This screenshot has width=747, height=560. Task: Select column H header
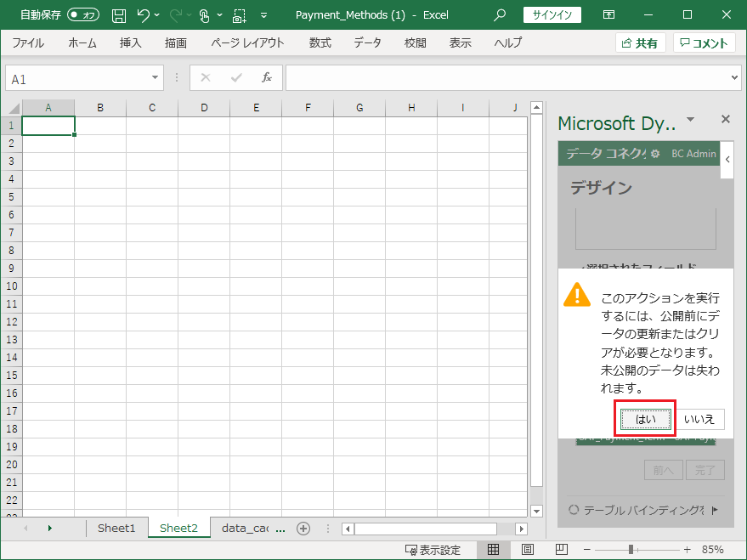[411, 108]
